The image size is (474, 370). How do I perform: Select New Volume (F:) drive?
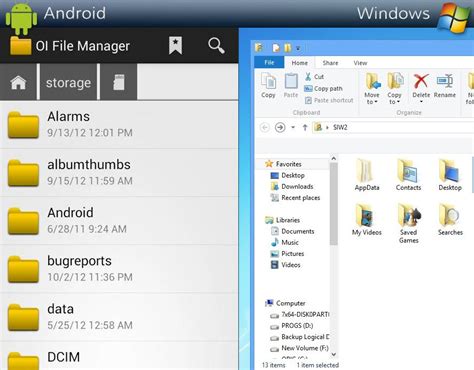(x=299, y=348)
